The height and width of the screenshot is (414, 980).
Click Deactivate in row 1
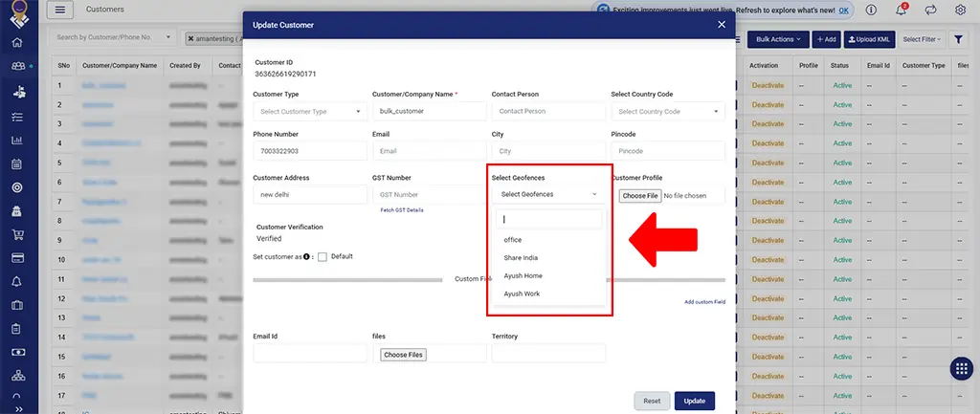768,85
